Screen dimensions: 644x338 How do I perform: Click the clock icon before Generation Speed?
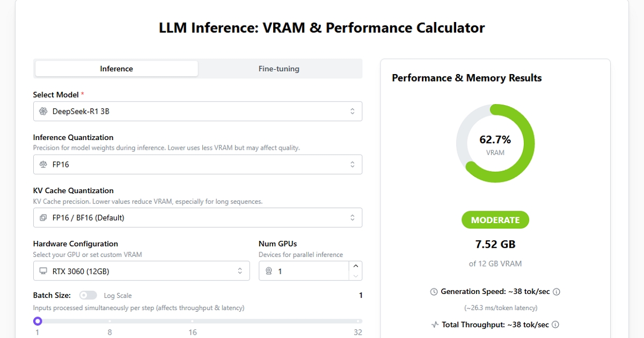tap(434, 292)
